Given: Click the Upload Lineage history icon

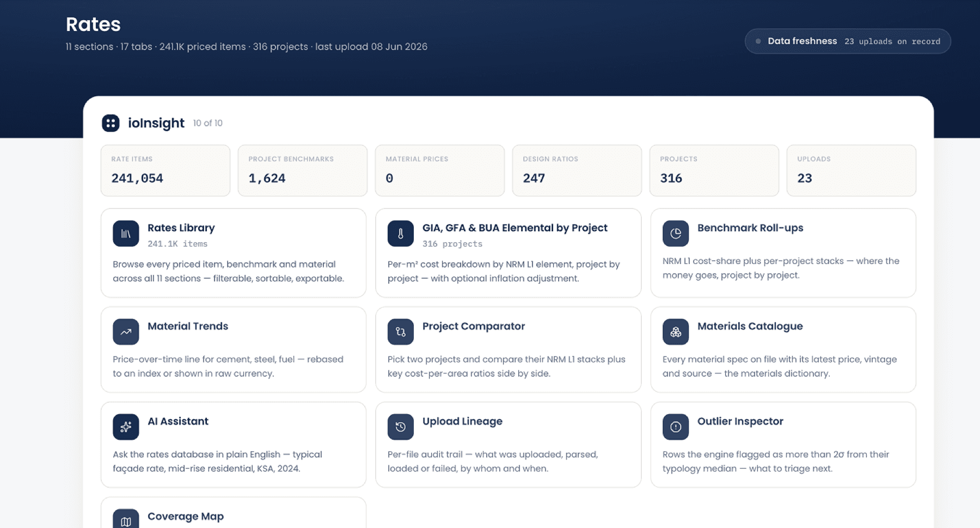Looking at the screenshot, I should [x=401, y=427].
